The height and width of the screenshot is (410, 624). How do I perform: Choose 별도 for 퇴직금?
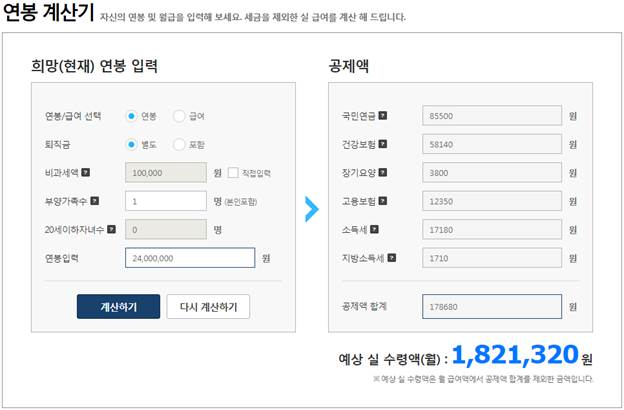(131, 144)
